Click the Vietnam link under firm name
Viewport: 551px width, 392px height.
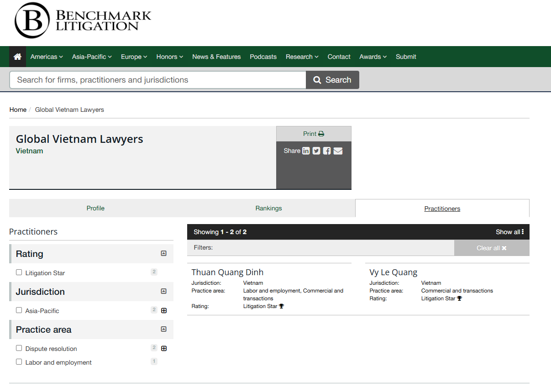click(x=29, y=151)
